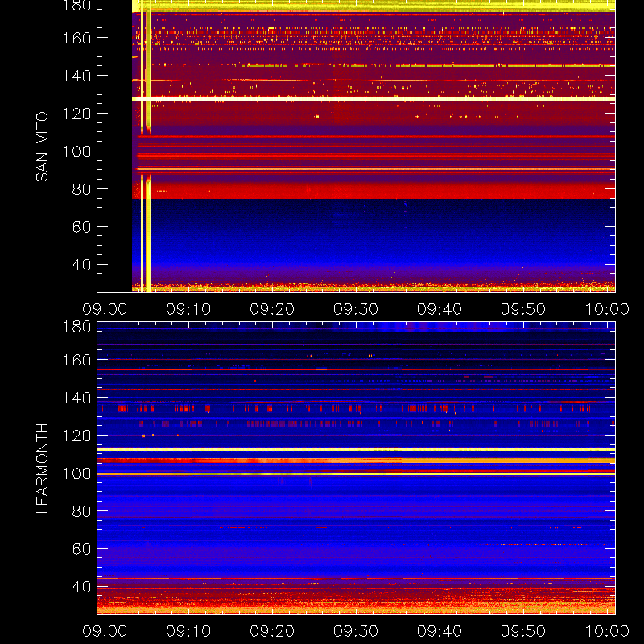
Task: Pick the 80 tick label on the Learmonth axis
Action: tap(81, 511)
